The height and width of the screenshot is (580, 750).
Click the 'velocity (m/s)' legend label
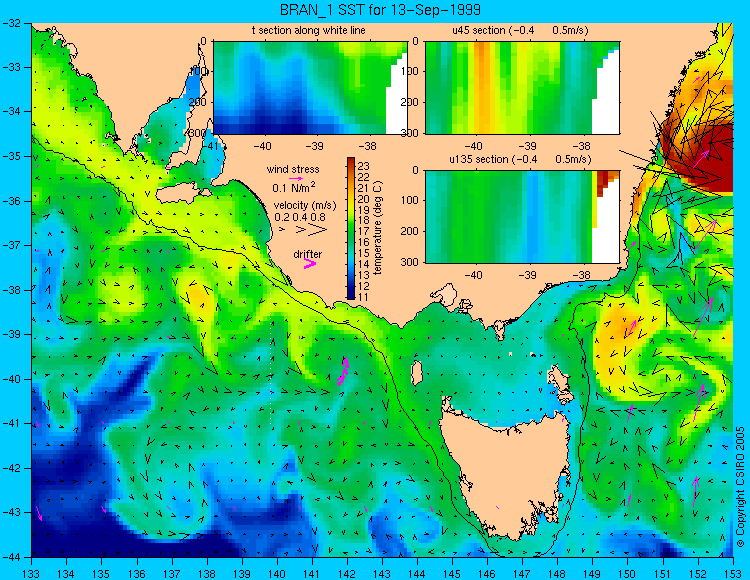305,206
